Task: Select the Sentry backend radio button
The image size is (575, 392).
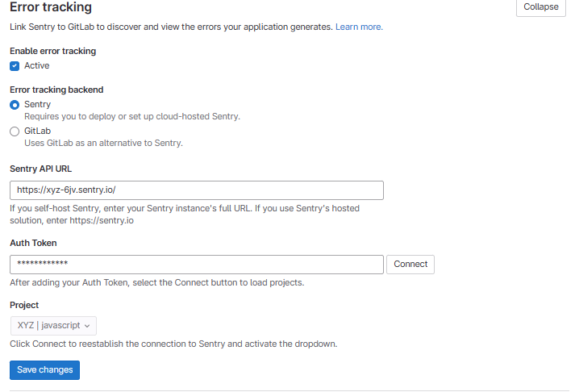Action: pyautogui.click(x=15, y=105)
